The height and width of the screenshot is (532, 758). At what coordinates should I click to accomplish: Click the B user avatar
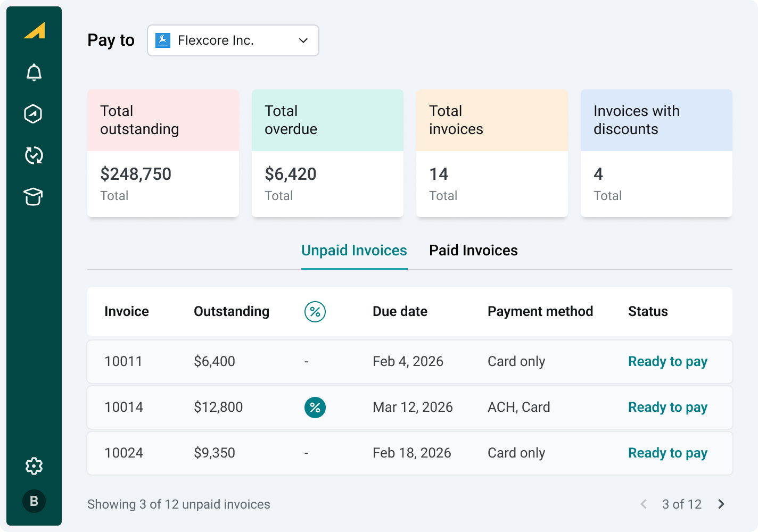tap(34, 501)
